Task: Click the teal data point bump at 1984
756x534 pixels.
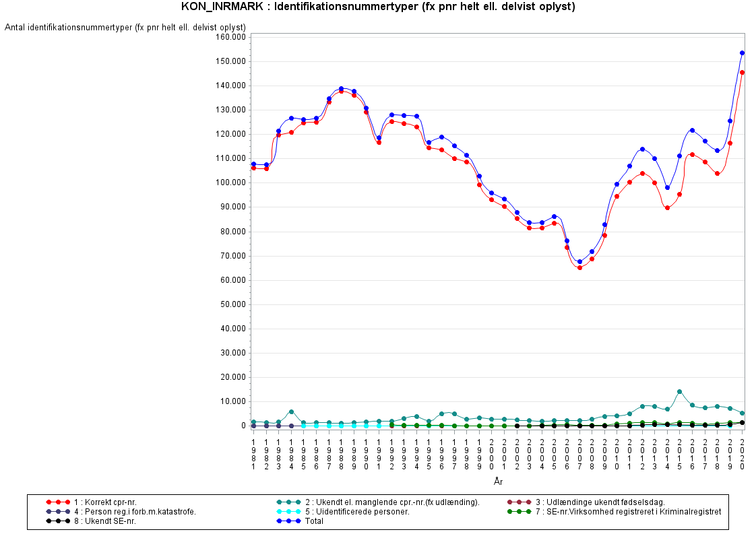Action: pyautogui.click(x=291, y=411)
